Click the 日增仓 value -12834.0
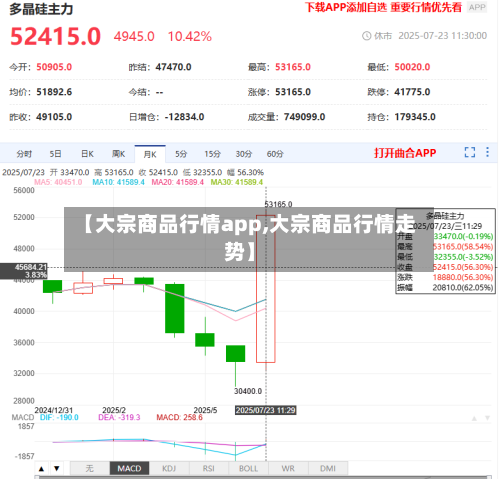500x479 pixels. coord(184,117)
